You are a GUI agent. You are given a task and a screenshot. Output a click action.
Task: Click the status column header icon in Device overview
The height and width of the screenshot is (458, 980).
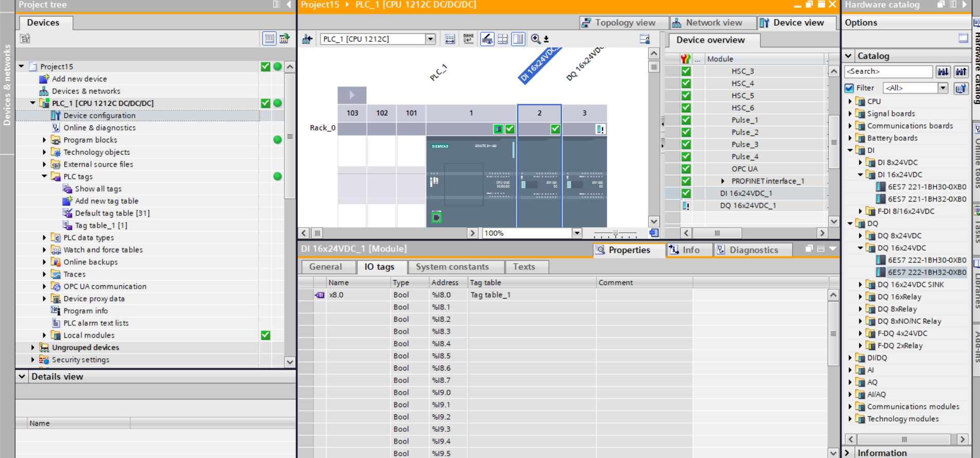[685, 59]
